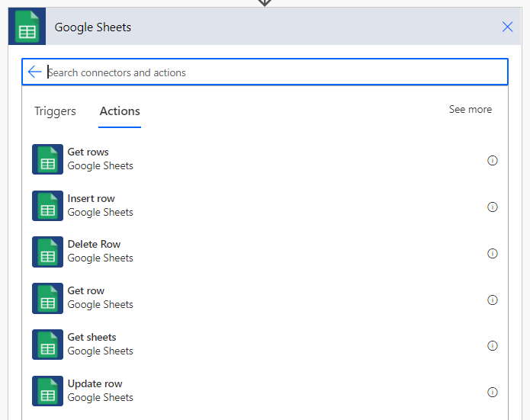Click the info icon for Get rows
The image size is (530, 420).
(492, 160)
